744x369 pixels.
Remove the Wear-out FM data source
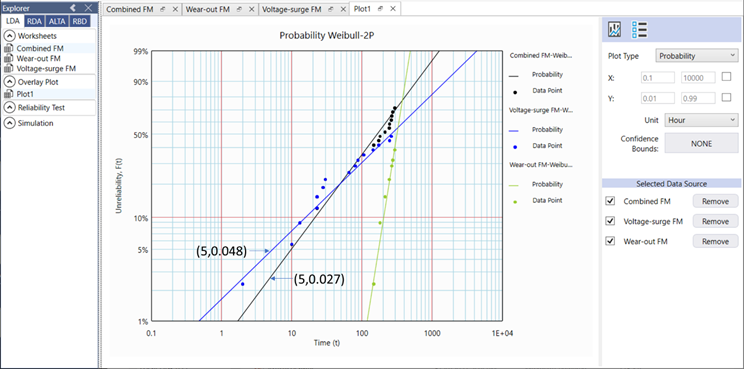[716, 241]
